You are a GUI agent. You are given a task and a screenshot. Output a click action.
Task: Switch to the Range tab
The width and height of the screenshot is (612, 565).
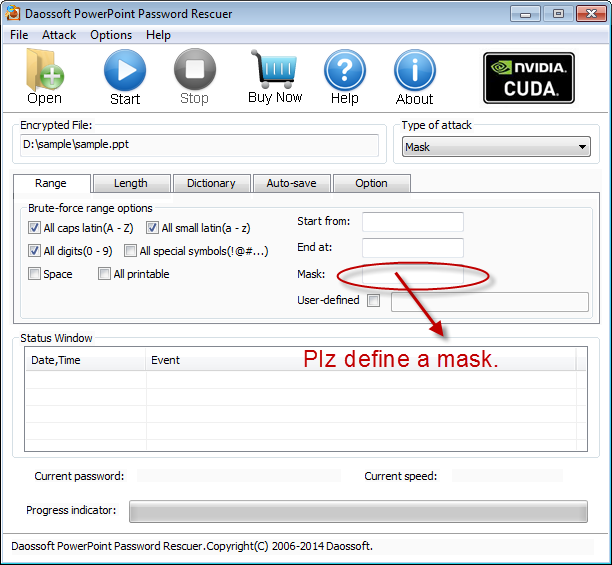(x=52, y=183)
